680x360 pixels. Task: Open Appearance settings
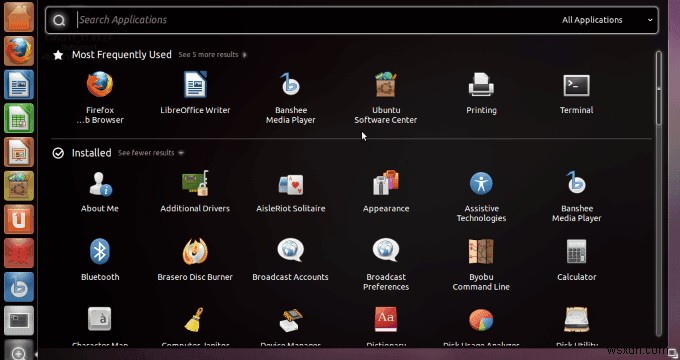[x=386, y=191]
